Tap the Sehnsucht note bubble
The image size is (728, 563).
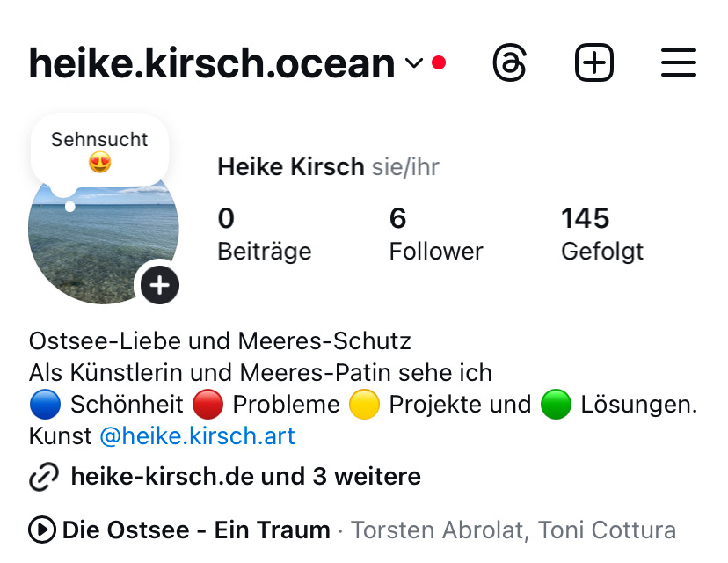pos(100,152)
